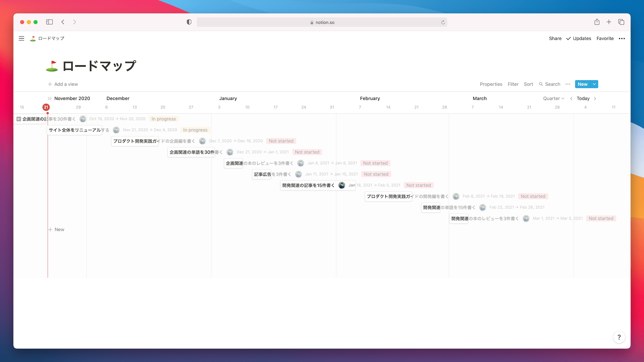Open the New item type dropdown

click(x=594, y=84)
